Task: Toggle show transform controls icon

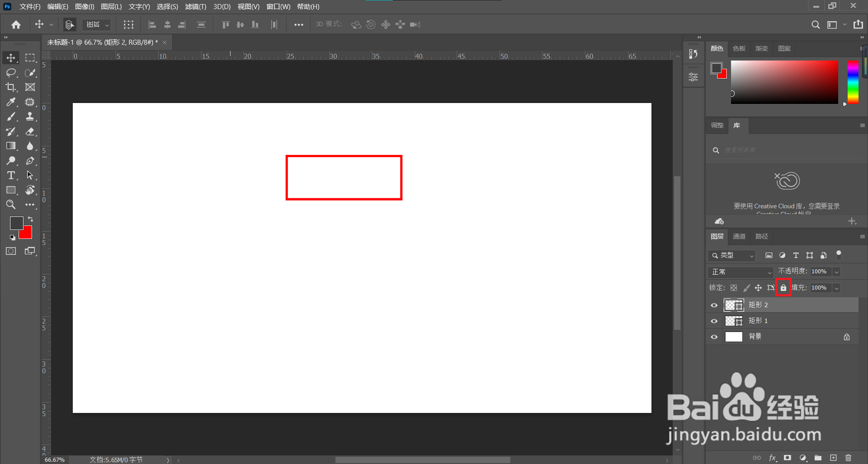Action: click(128, 24)
